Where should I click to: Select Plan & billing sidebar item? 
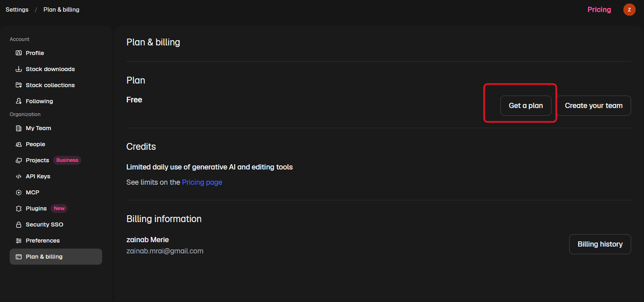tap(56, 257)
